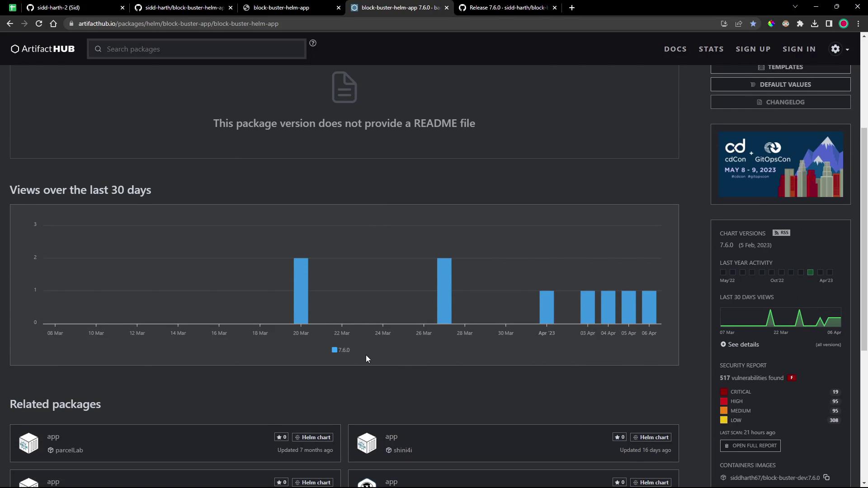Open the browser extensions puzzle icon
Image resolution: width=868 pixels, height=488 pixels.
[800, 23]
